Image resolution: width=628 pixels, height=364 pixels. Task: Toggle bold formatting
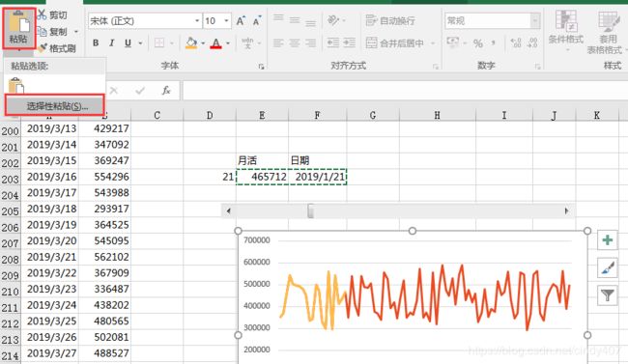coord(96,42)
